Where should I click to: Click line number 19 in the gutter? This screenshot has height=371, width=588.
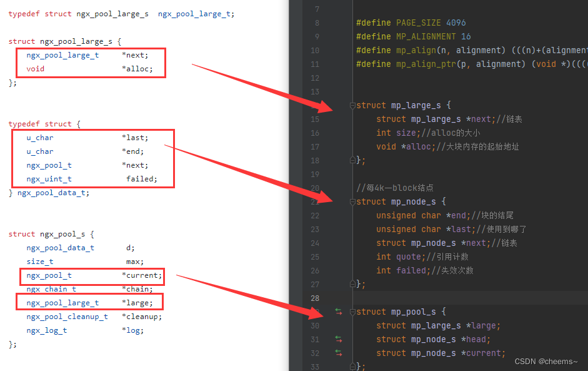(x=315, y=174)
